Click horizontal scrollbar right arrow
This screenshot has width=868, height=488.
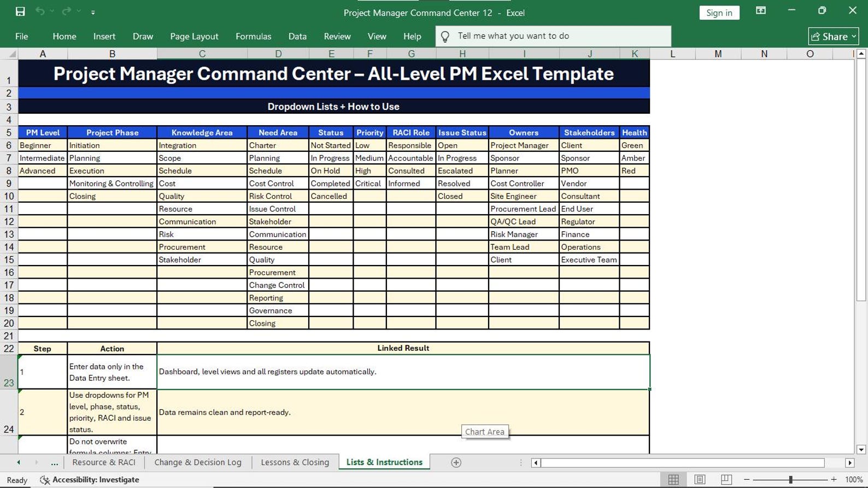pyautogui.click(x=849, y=463)
